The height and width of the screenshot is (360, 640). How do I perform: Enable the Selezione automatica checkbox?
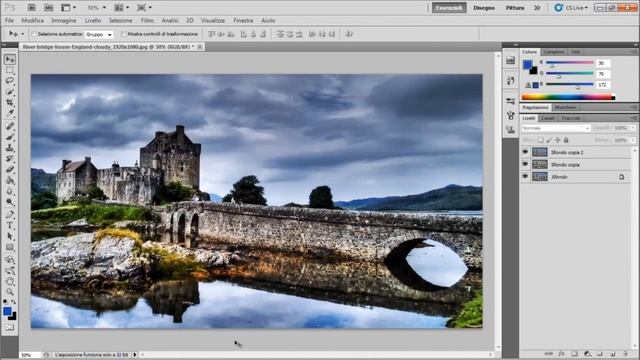click(x=34, y=34)
